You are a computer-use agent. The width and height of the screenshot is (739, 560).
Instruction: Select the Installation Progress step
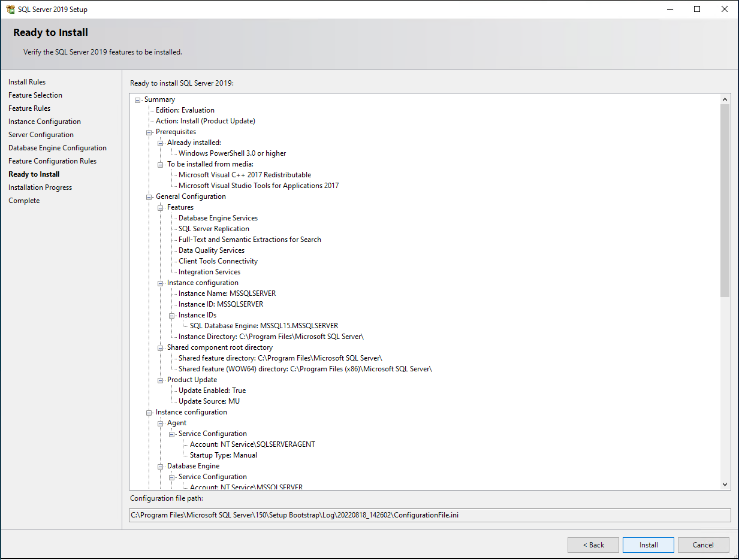pyautogui.click(x=40, y=187)
